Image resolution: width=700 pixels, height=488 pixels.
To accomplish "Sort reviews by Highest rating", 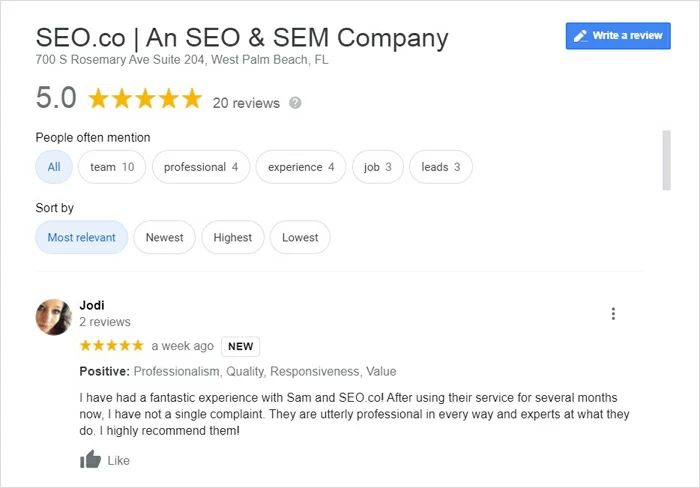I will 233,237.
